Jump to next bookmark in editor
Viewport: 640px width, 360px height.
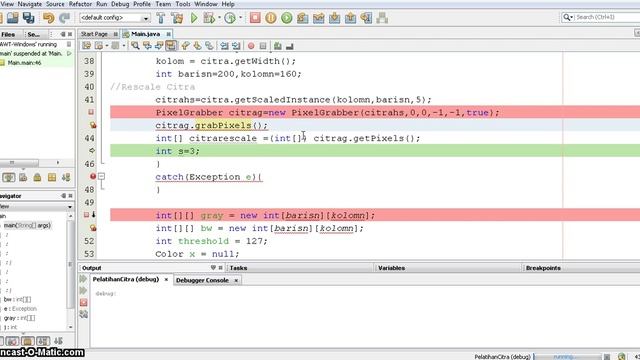(x=197, y=46)
